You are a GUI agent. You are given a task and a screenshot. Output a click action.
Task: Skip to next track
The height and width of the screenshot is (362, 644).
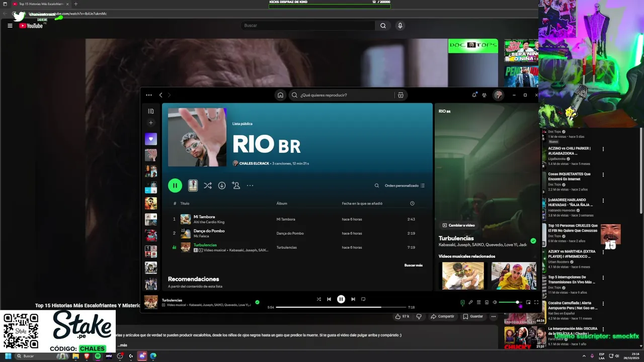[353, 299]
